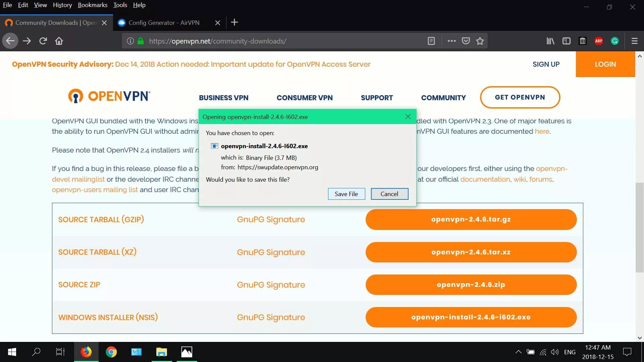Click Save File button in dialog
Image resolution: width=644 pixels, height=362 pixels.
(346, 194)
